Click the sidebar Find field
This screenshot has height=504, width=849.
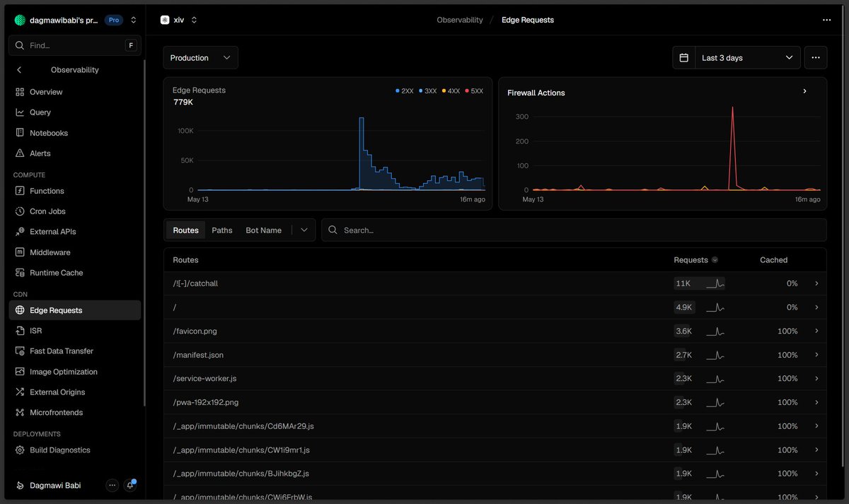[x=75, y=45]
